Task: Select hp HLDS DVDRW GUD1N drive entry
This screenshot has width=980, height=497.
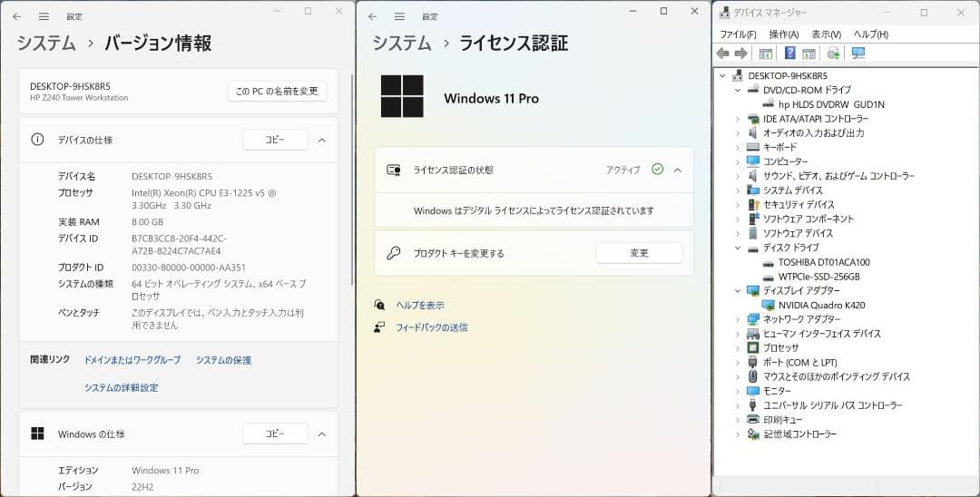Action: [x=831, y=104]
